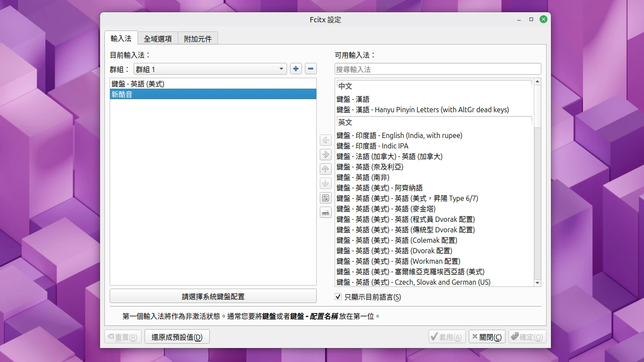The image size is (644, 362).
Task: Click the scroll-down arrow of the input method list
Action: [x=537, y=283]
